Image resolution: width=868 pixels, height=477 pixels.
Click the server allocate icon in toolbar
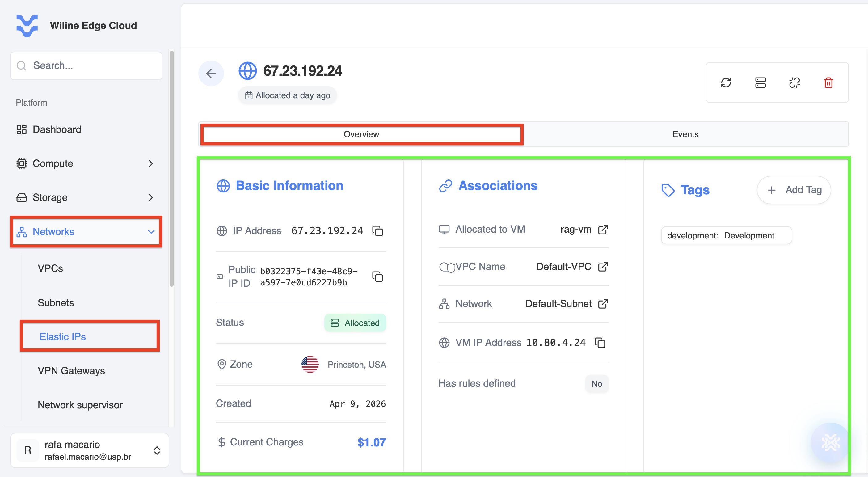(760, 82)
